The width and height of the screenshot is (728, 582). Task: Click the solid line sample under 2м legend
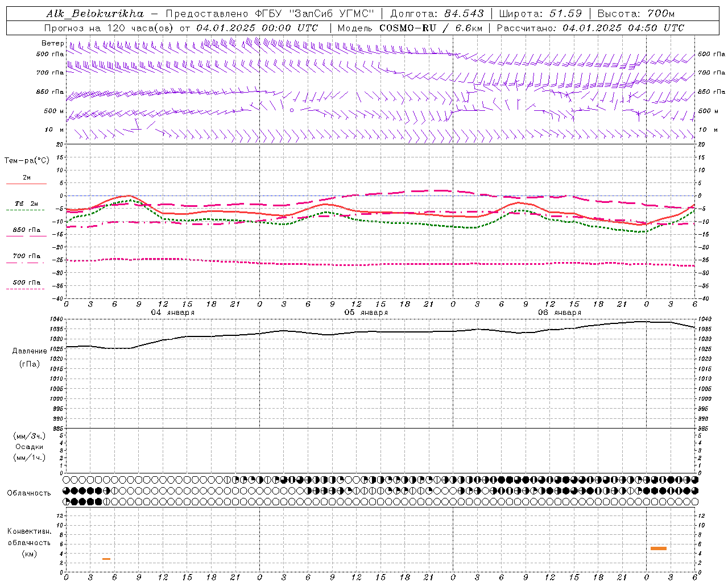[x=26, y=184]
